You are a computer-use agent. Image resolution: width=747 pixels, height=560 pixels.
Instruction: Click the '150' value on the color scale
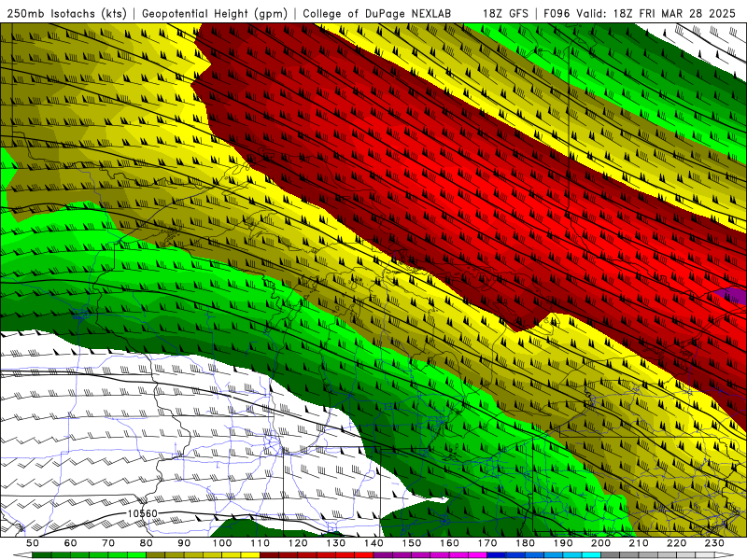tap(412, 543)
